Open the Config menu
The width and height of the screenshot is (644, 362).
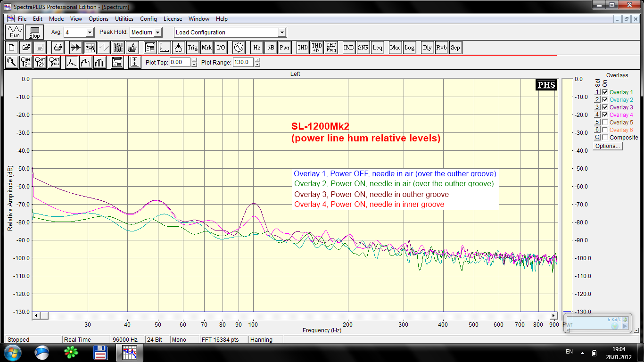pyautogui.click(x=149, y=19)
